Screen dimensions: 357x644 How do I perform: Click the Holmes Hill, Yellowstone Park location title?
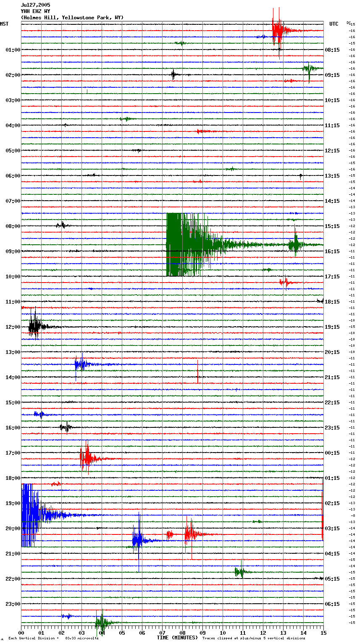(x=72, y=18)
